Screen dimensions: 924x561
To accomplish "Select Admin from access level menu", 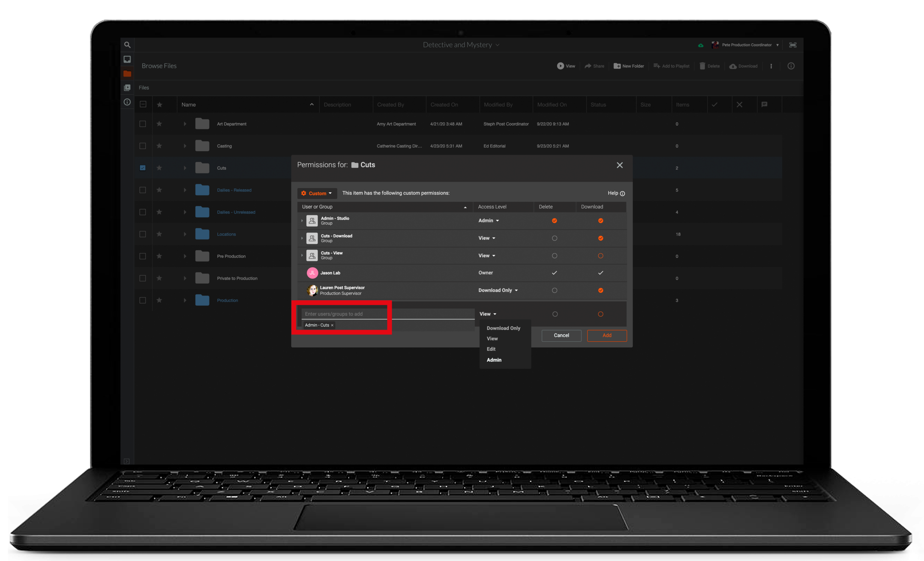I will pyautogui.click(x=494, y=360).
